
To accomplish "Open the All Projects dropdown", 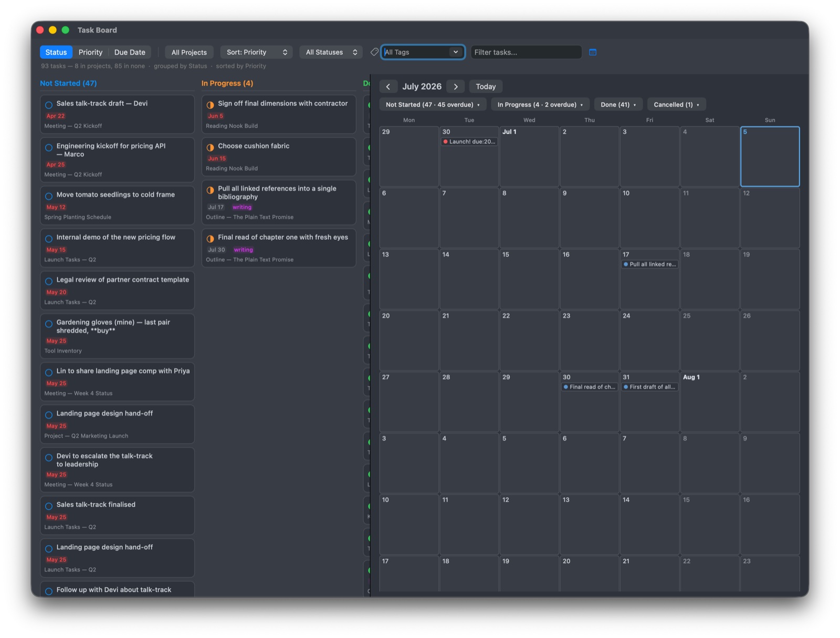I will click(189, 52).
